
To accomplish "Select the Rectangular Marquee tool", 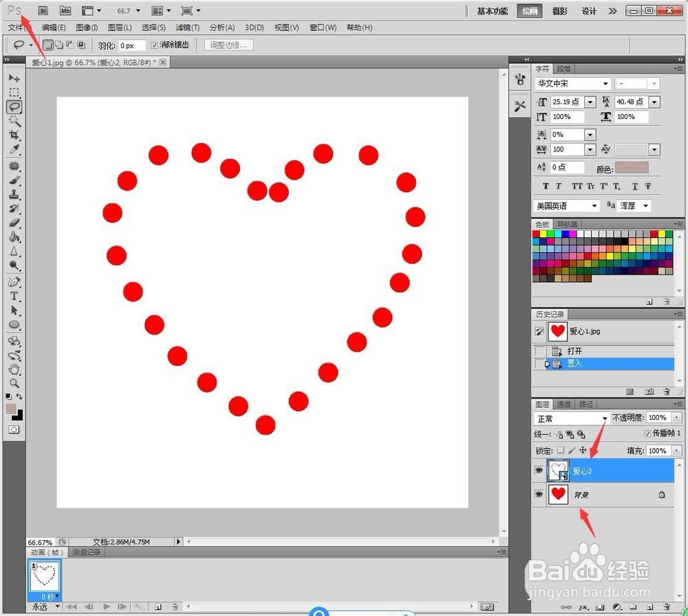I will 14,92.
